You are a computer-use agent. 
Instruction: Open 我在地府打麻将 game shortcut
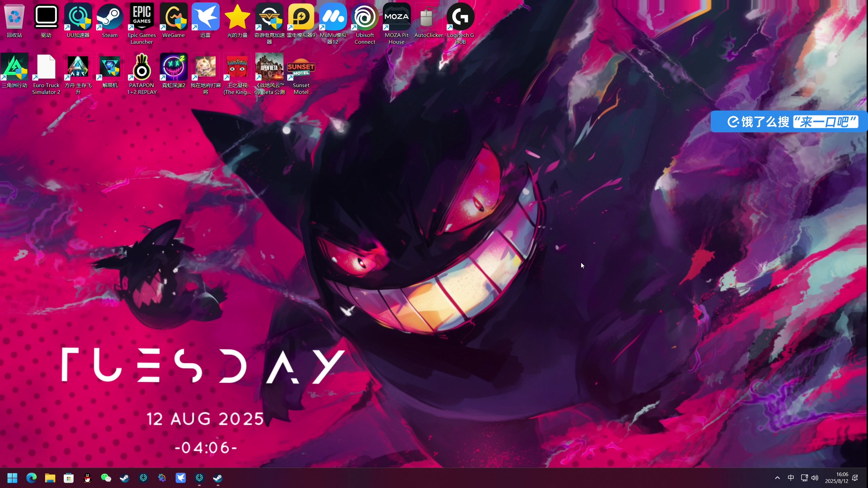[x=205, y=74]
